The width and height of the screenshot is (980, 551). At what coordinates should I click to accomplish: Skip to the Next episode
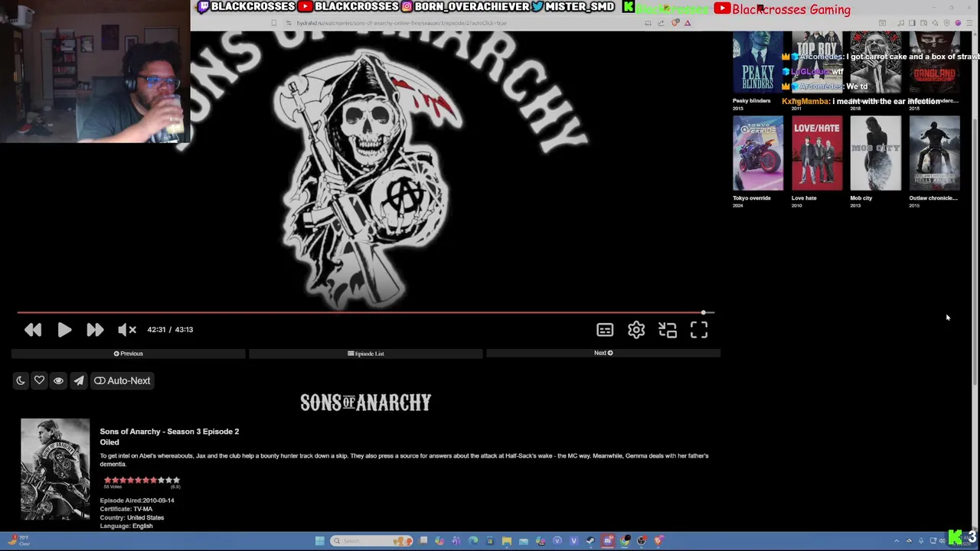[603, 353]
